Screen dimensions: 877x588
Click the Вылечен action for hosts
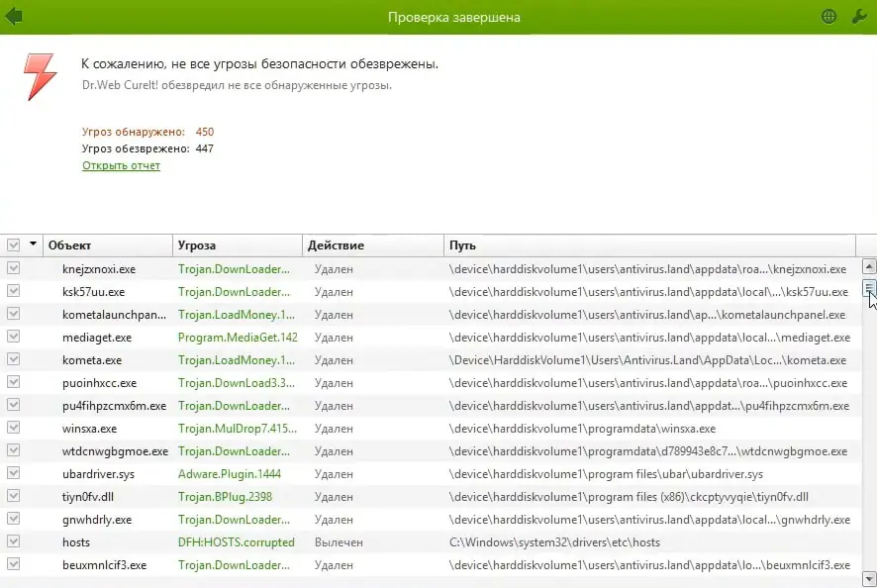(339, 542)
